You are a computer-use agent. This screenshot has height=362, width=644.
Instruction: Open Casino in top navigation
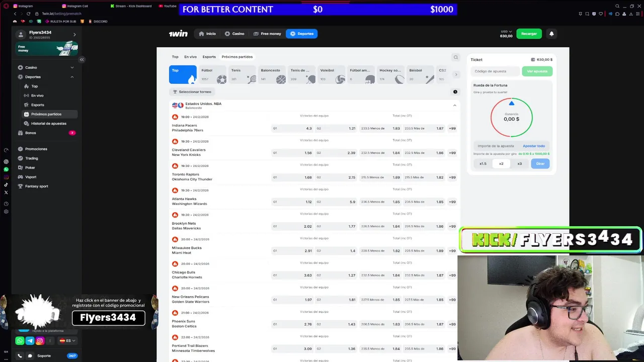234,34
